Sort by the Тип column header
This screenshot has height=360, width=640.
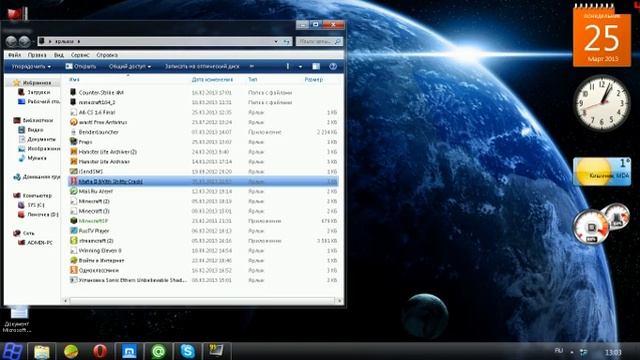click(253, 80)
